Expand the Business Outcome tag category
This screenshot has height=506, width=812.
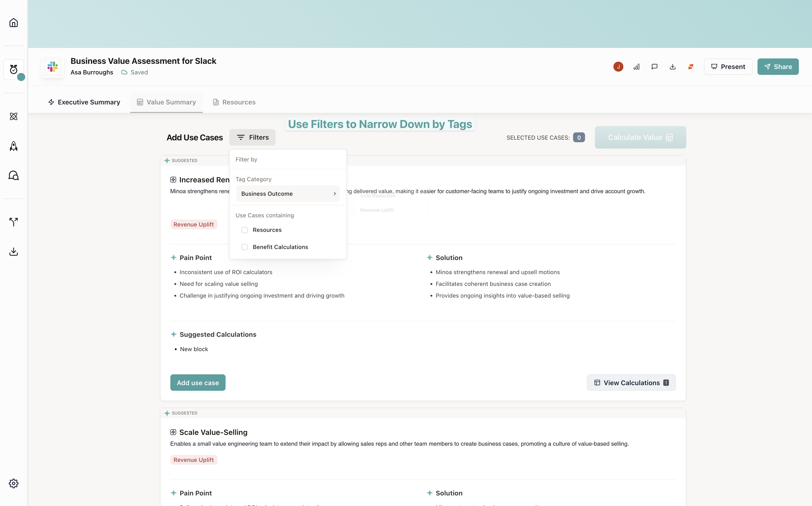click(x=288, y=194)
